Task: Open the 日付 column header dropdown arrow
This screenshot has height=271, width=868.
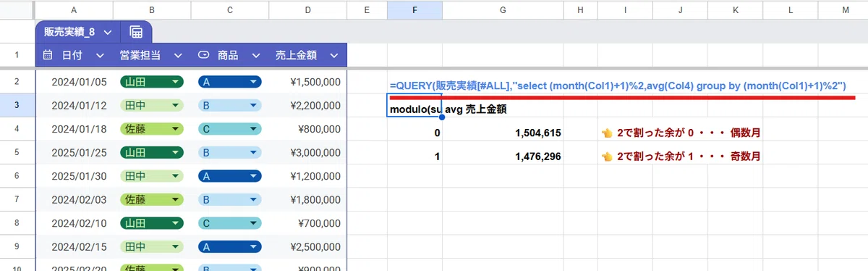Action: click(99, 55)
